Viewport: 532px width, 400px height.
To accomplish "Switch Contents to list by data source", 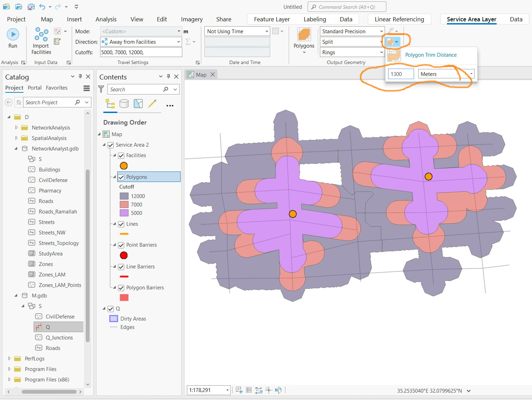I will coord(124,104).
